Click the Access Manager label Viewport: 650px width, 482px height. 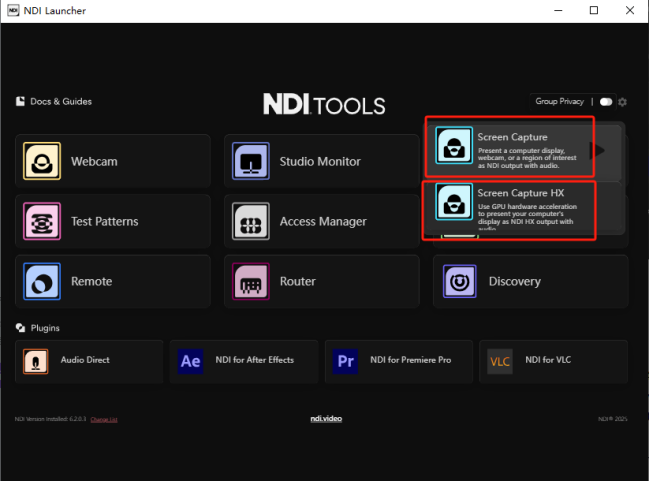323,222
